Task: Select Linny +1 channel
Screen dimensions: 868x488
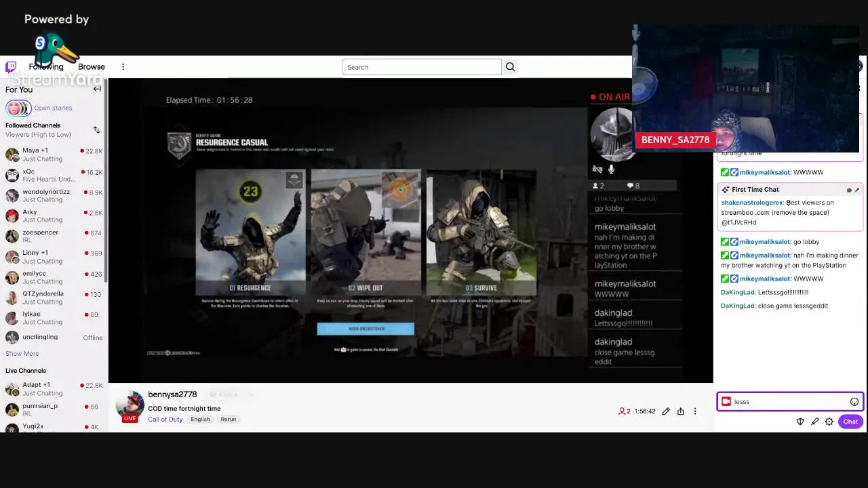Action: [54, 257]
